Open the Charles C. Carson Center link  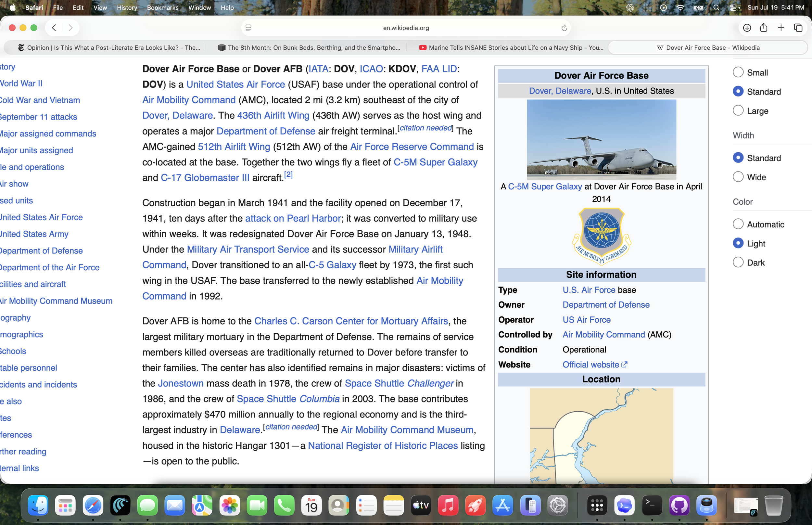(351, 321)
